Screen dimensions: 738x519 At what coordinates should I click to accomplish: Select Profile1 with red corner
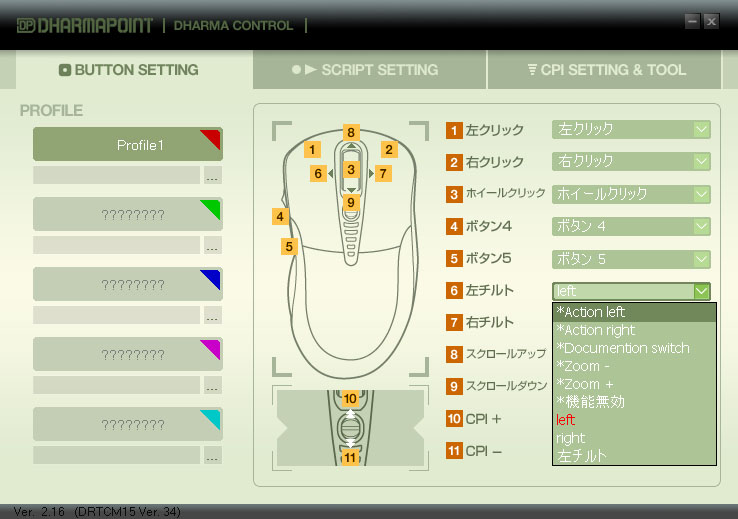tap(128, 144)
